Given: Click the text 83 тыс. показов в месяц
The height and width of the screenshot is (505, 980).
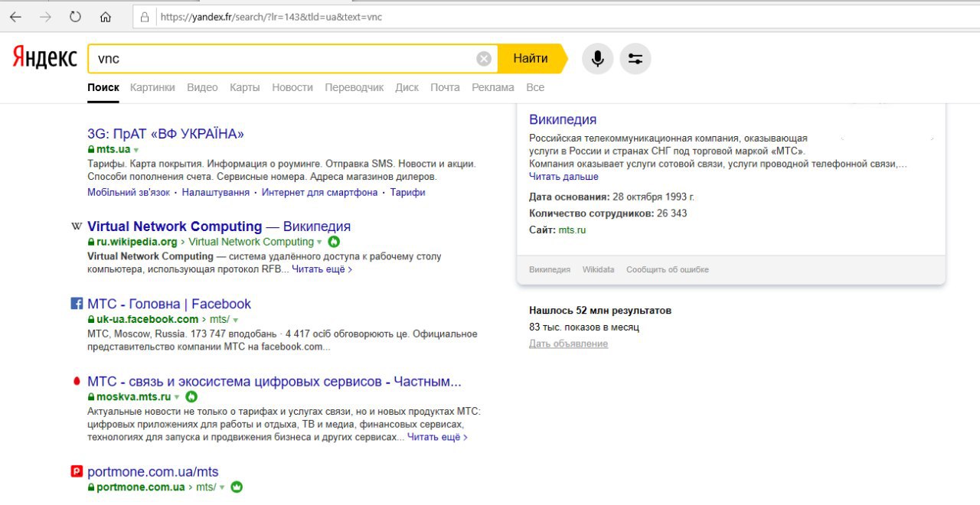Looking at the screenshot, I should 584,327.
